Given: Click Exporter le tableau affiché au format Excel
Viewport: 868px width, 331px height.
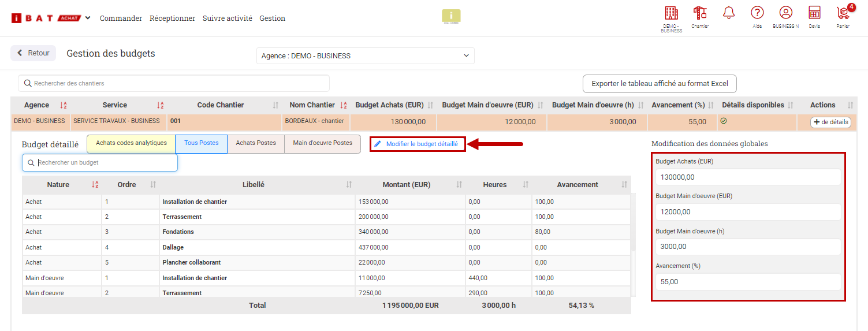Looking at the screenshot, I should pyautogui.click(x=660, y=84).
